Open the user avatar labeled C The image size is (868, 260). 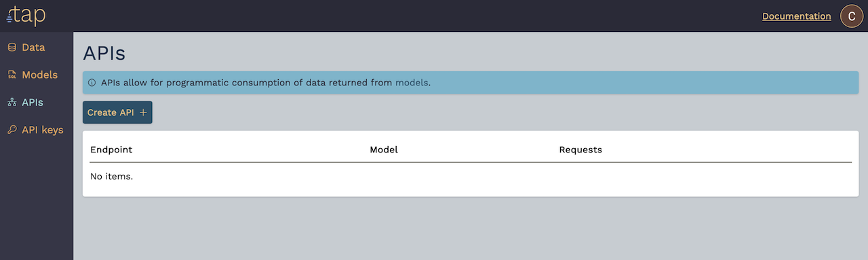tap(852, 16)
